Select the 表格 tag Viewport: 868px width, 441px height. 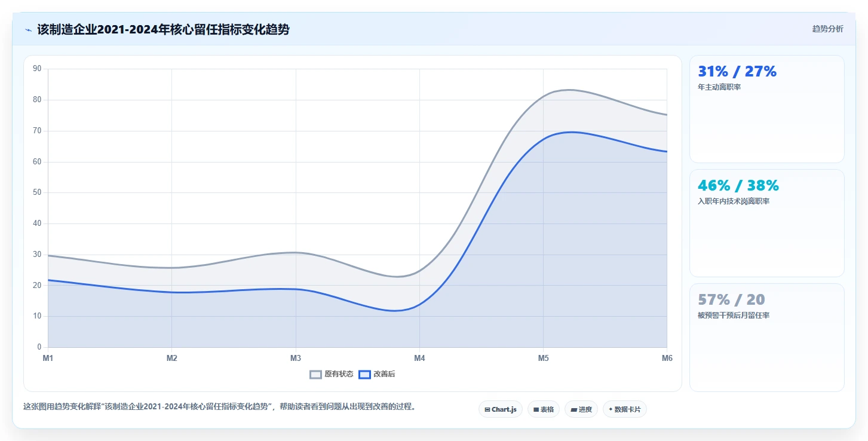coord(544,409)
